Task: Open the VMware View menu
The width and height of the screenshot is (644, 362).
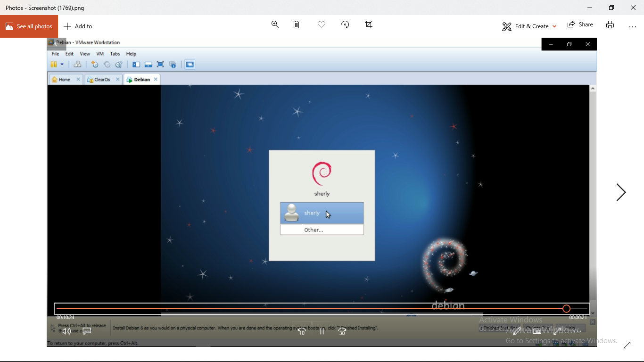Action: pyautogui.click(x=85, y=54)
